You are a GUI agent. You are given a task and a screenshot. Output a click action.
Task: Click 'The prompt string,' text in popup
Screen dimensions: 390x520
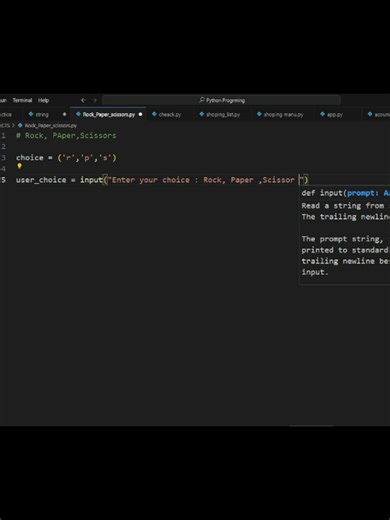(342, 239)
